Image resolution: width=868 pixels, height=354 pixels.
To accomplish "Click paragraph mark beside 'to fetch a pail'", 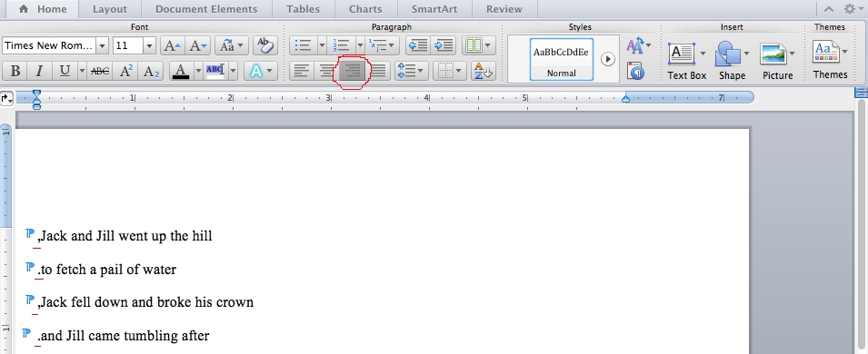I will point(30,267).
